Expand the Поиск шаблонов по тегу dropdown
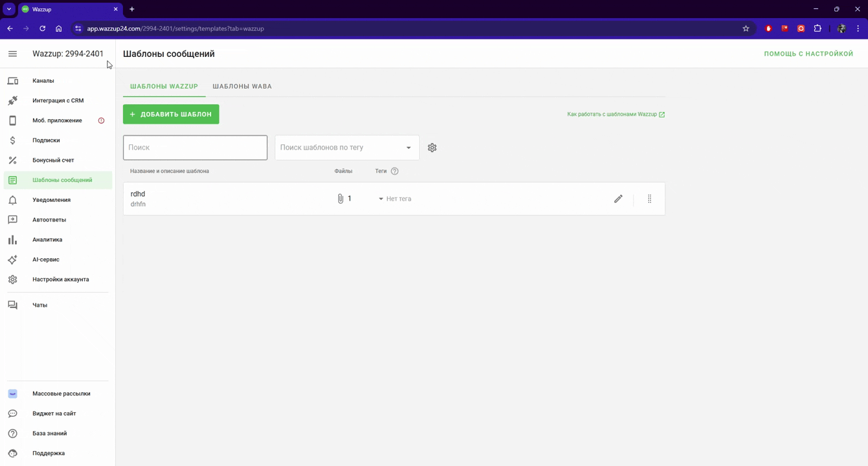868x466 pixels. click(408, 148)
